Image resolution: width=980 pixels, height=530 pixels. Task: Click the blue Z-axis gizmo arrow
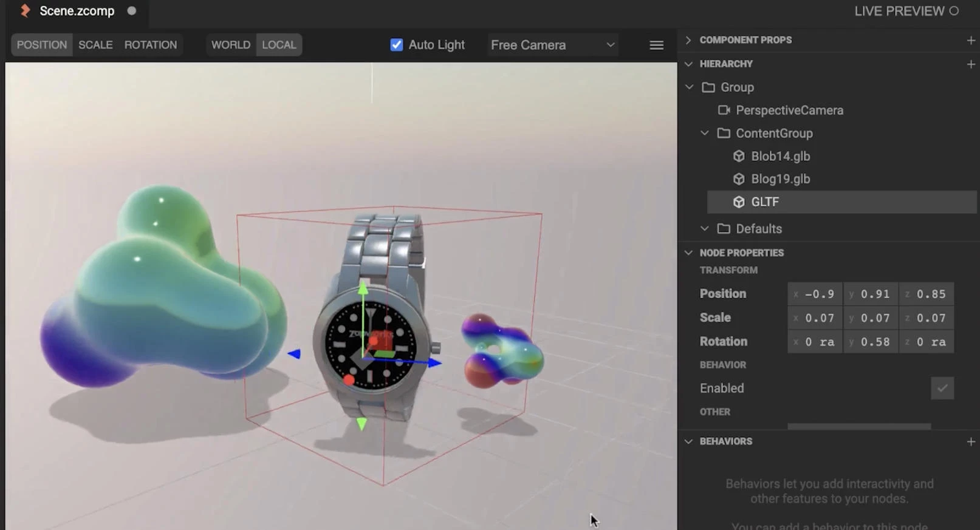click(434, 362)
